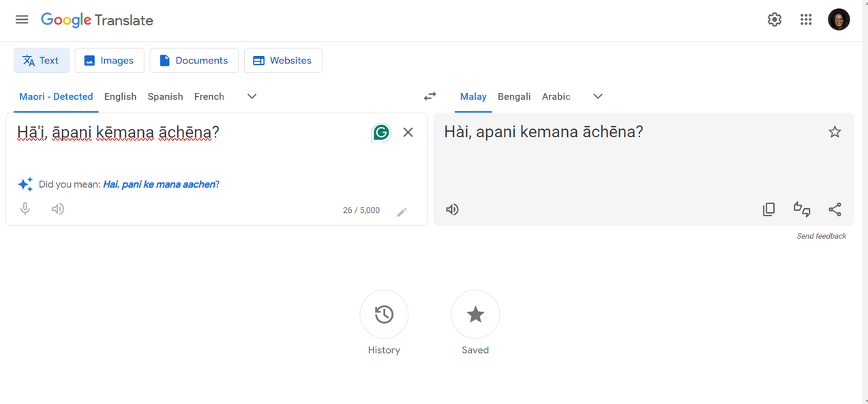Choose Spanish as source language

165,96
